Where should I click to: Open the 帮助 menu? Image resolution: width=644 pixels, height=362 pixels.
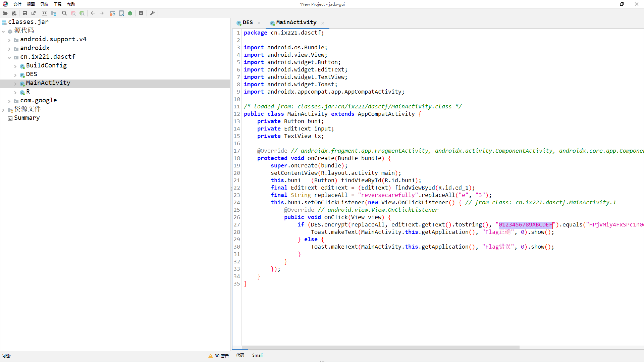[x=71, y=4]
